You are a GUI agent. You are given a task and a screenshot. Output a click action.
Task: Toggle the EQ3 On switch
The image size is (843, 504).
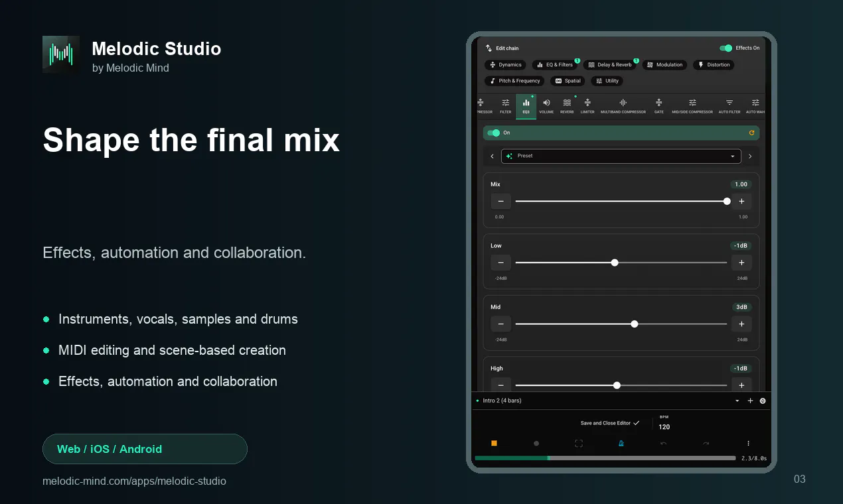pyautogui.click(x=493, y=133)
